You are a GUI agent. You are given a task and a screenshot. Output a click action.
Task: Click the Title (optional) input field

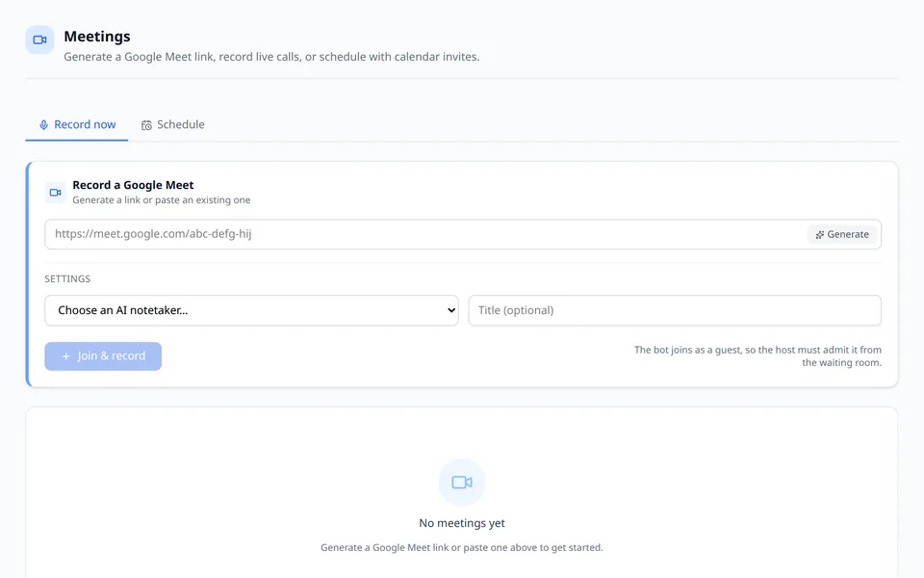(x=675, y=310)
